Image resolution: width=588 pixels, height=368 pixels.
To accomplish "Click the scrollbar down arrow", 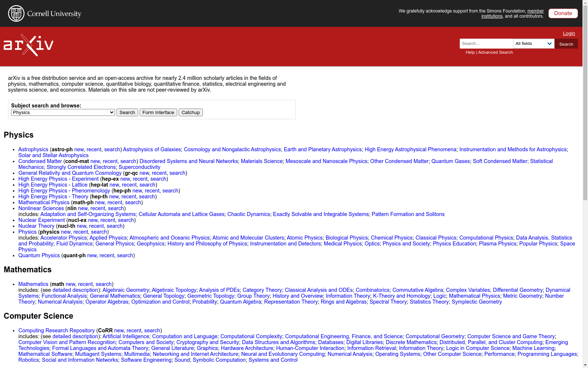I will point(585,365).
